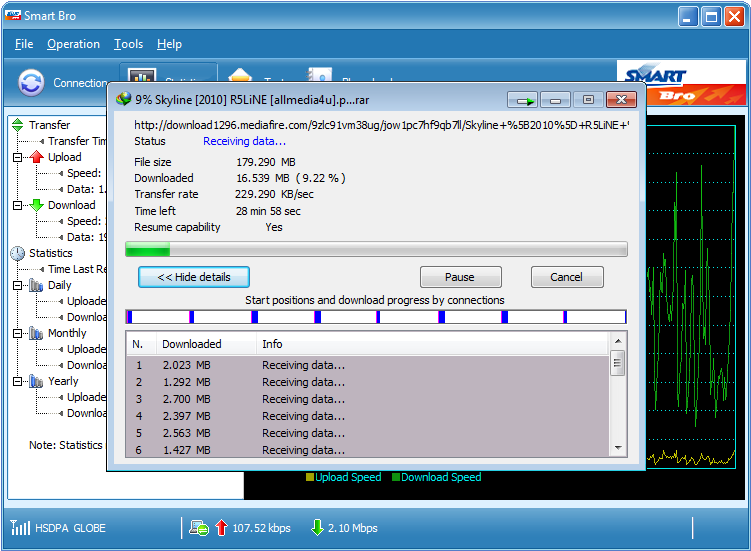This screenshot has width=751, height=551.
Task: Click the Downloaded column header
Action: pos(206,344)
